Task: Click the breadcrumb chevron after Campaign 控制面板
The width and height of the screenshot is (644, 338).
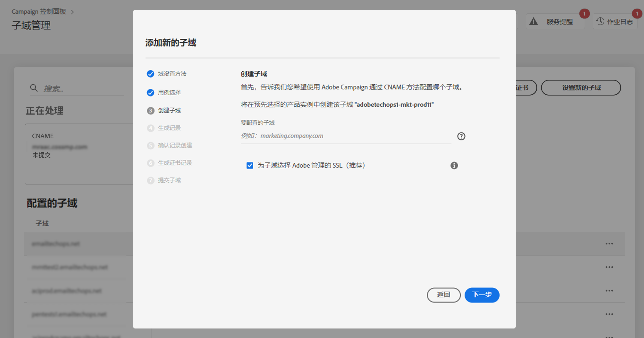Action: click(x=72, y=12)
